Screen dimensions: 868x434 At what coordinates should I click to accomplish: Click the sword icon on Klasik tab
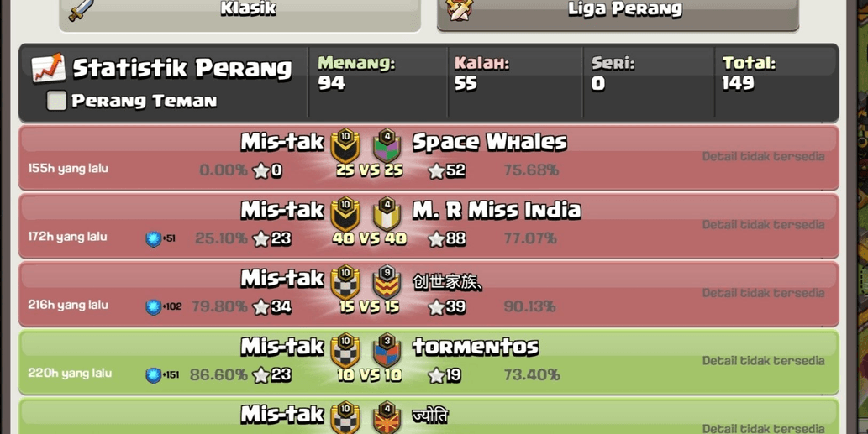coord(81,10)
